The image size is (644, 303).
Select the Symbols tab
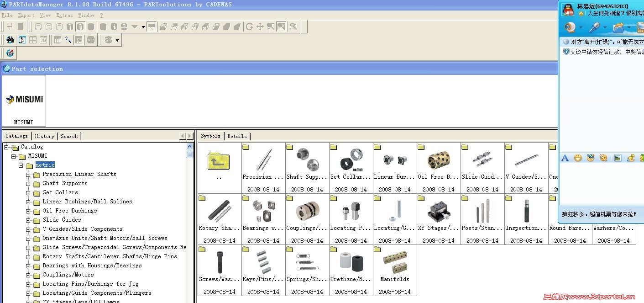pos(210,136)
